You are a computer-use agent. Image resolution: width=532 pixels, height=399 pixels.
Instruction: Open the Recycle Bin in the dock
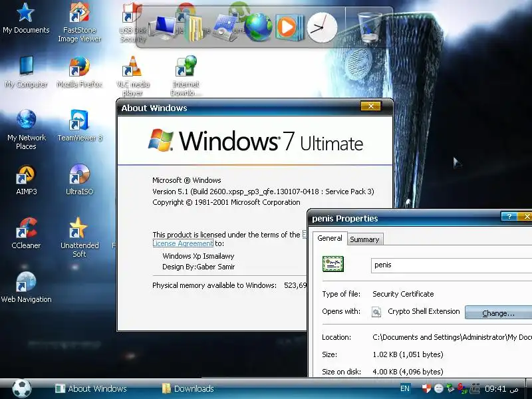pos(370,27)
